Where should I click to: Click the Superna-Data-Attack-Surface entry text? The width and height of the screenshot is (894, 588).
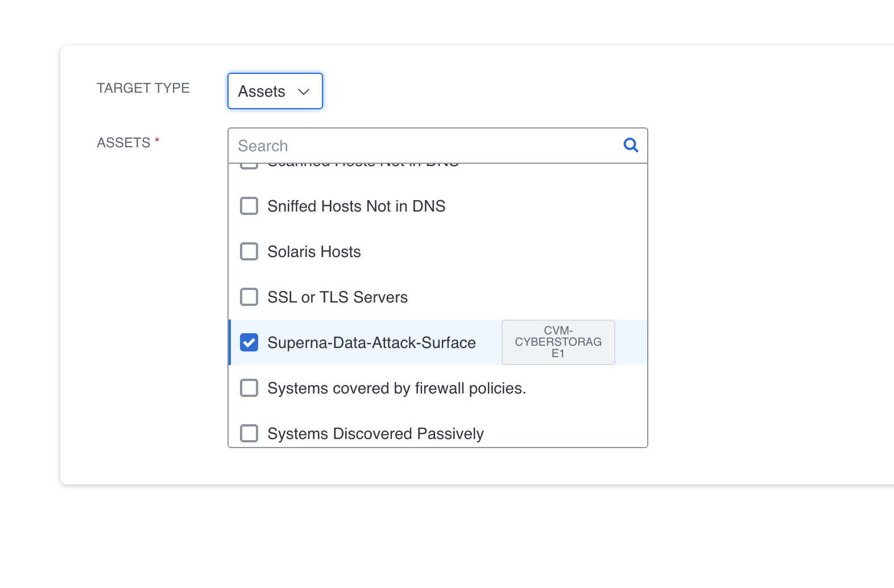[x=371, y=342]
